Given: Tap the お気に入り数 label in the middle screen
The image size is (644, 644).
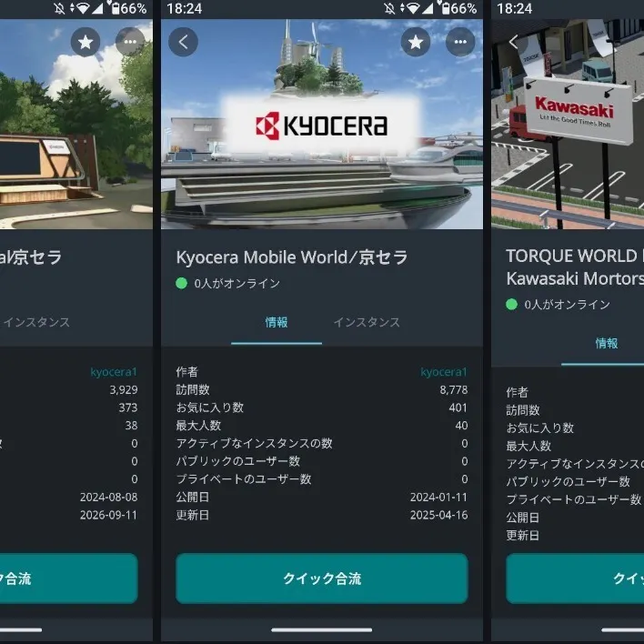Looking at the screenshot, I should point(210,408).
